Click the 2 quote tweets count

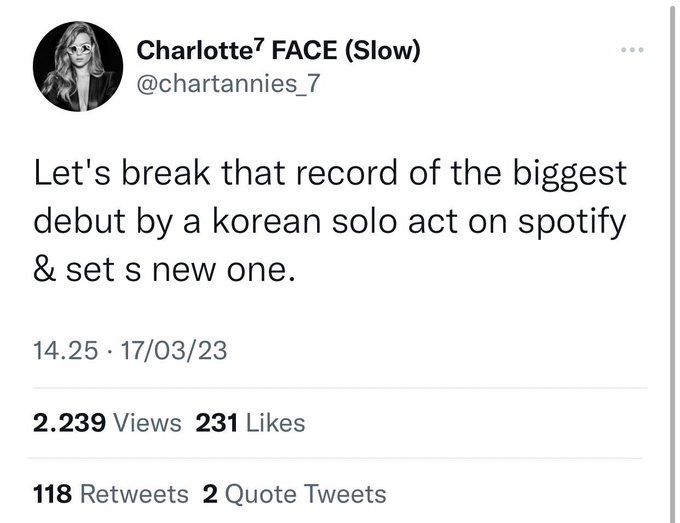click(209, 494)
